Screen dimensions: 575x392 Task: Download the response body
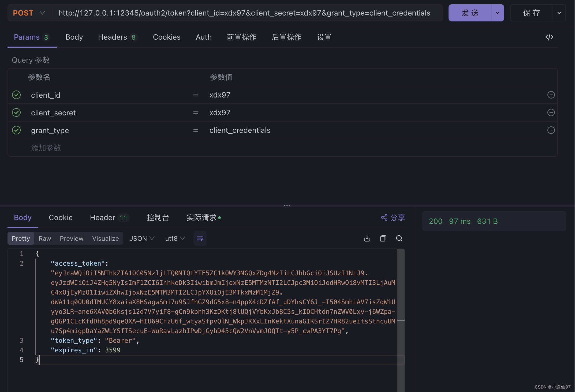367,238
